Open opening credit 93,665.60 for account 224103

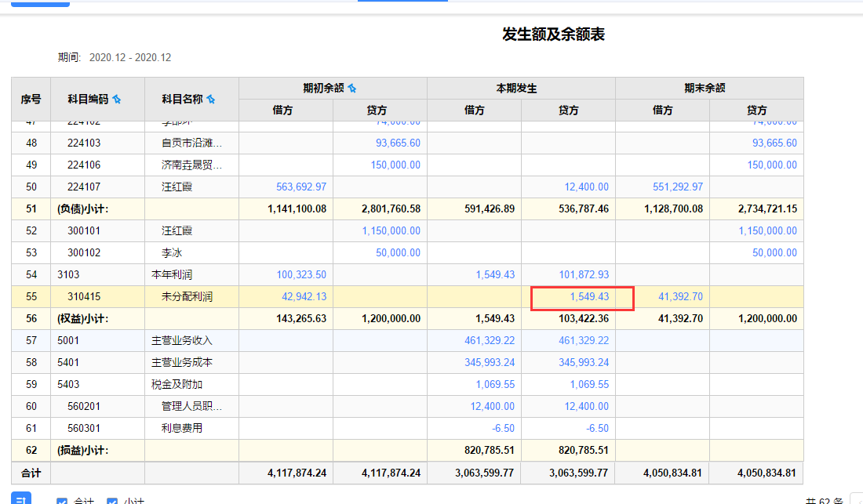click(x=398, y=143)
